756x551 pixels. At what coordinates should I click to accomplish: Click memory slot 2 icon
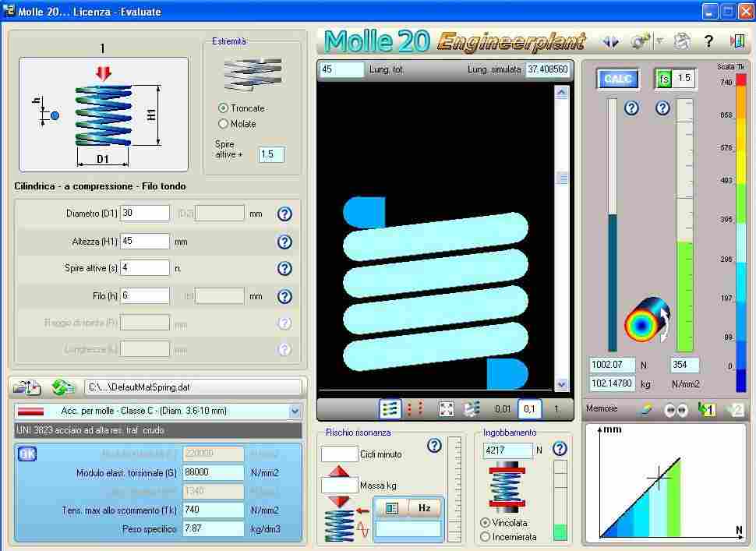click(734, 410)
